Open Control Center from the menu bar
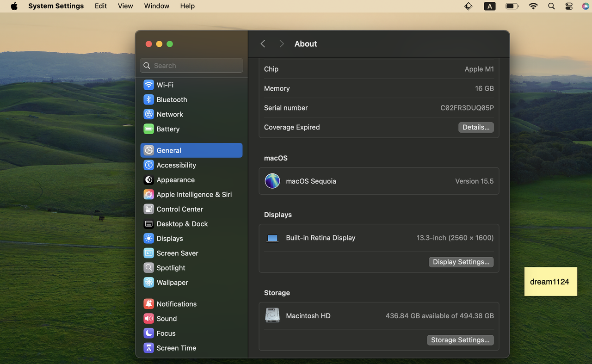This screenshot has height=364, width=592. click(569, 6)
